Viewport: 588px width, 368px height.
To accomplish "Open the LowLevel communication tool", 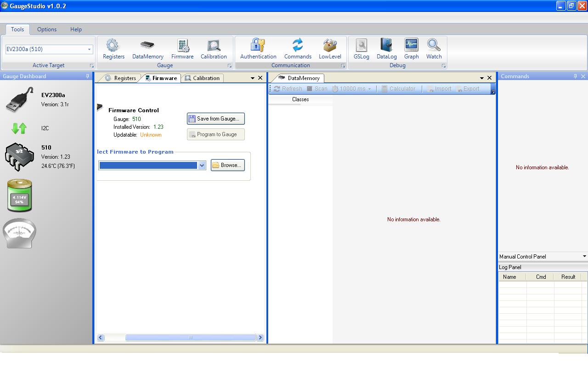I will coord(330,49).
